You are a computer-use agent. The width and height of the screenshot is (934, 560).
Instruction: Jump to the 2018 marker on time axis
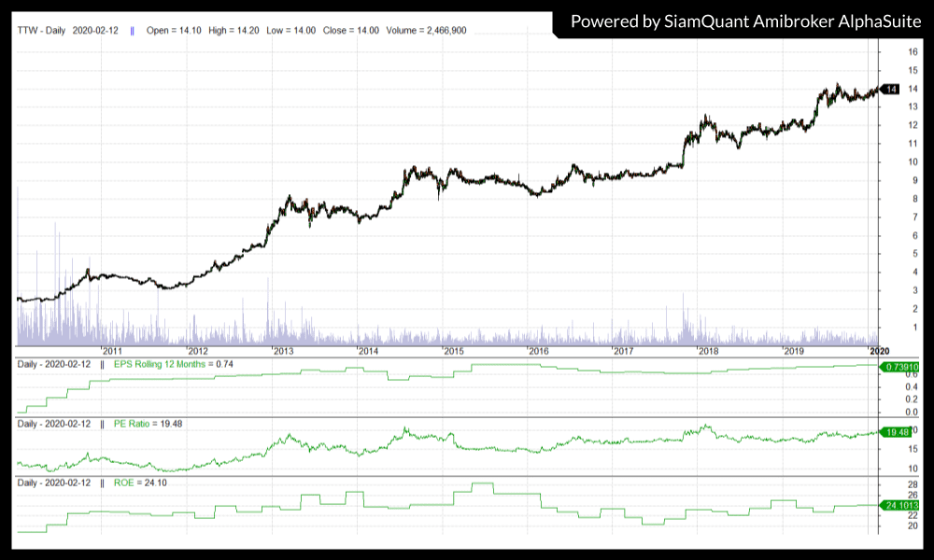click(709, 351)
